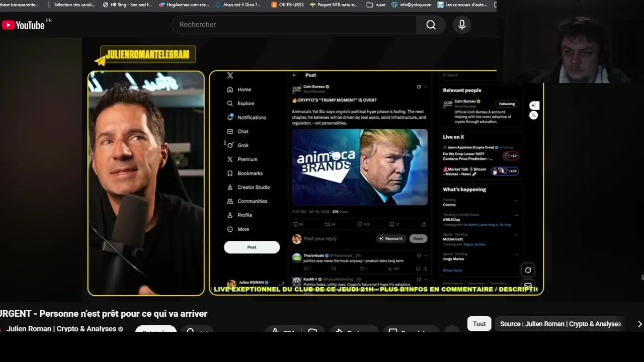Screen dimensions: 644x362
Task: Open Notifications in the X sidebar
Action: 247,118
